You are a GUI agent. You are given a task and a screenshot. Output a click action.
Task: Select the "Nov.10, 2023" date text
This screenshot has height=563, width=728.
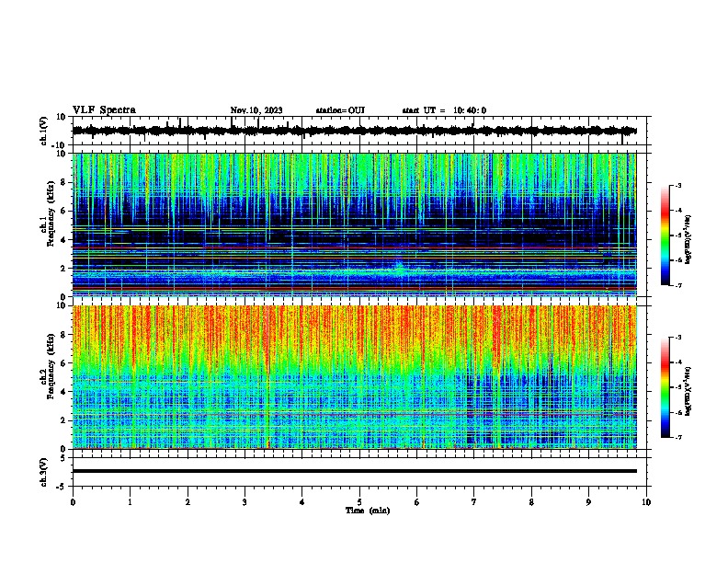(x=256, y=110)
